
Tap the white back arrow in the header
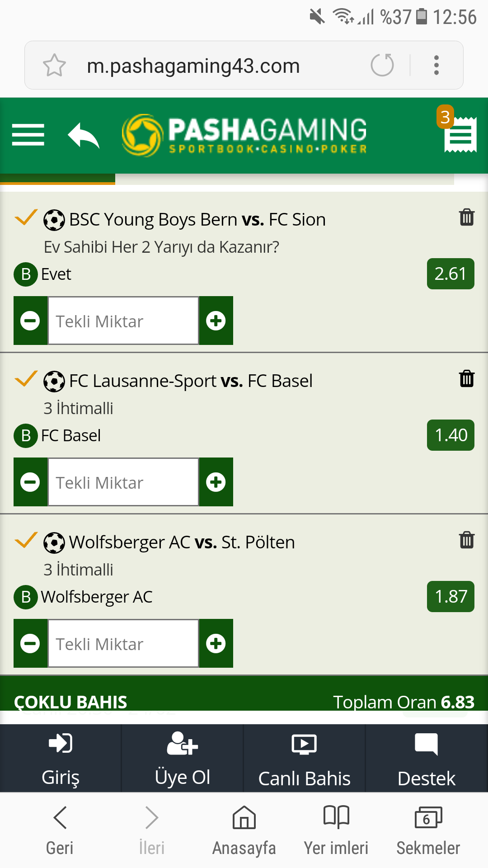(x=83, y=135)
